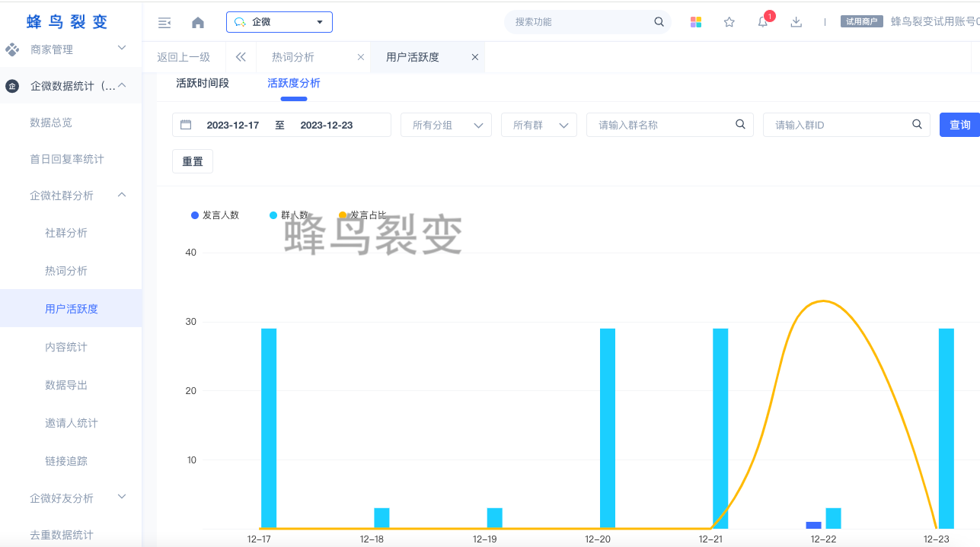Open the colorful apps grid icon
Viewport: 980px width, 547px height.
[x=695, y=22]
